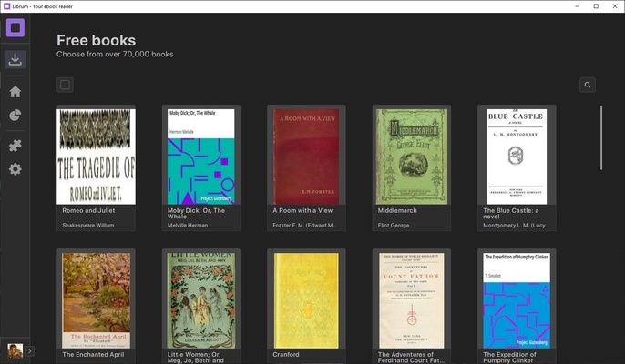Open the Little Women book cover
The height and width of the screenshot is (364, 625).
pyautogui.click(x=201, y=300)
